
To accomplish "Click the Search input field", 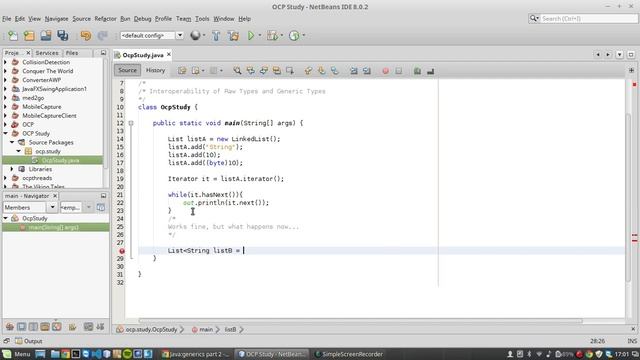I will tap(588, 18).
